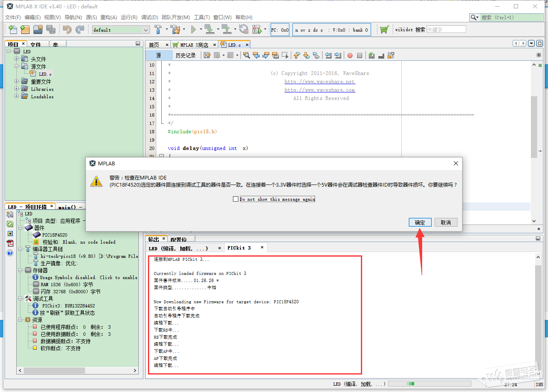Open the 调试(D) menu

[x=150, y=17]
